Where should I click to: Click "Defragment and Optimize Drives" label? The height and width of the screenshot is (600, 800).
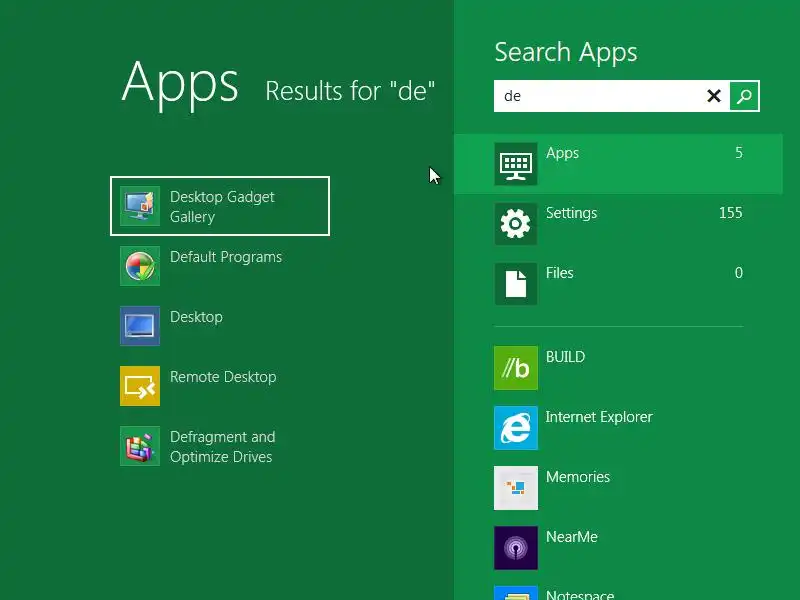tap(222, 446)
